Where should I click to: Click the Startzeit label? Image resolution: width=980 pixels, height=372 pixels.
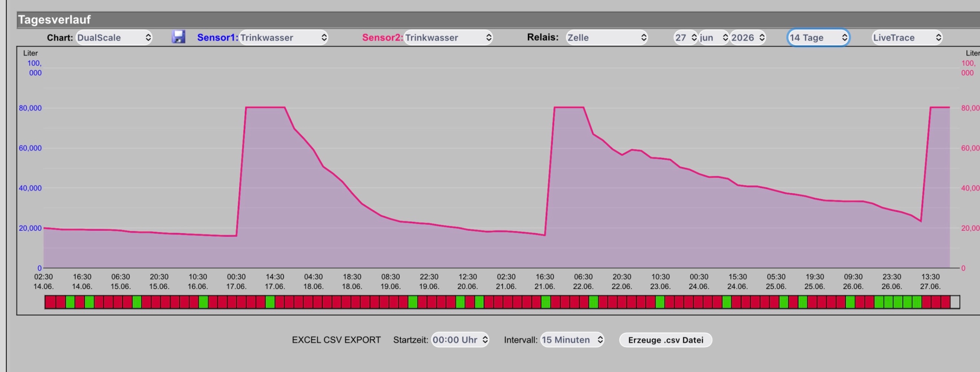(410, 340)
